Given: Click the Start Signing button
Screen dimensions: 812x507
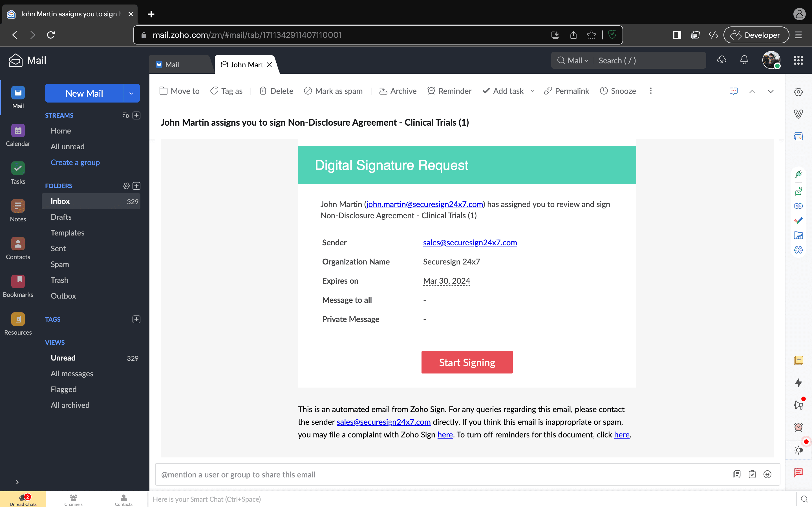Looking at the screenshot, I should [467, 362].
